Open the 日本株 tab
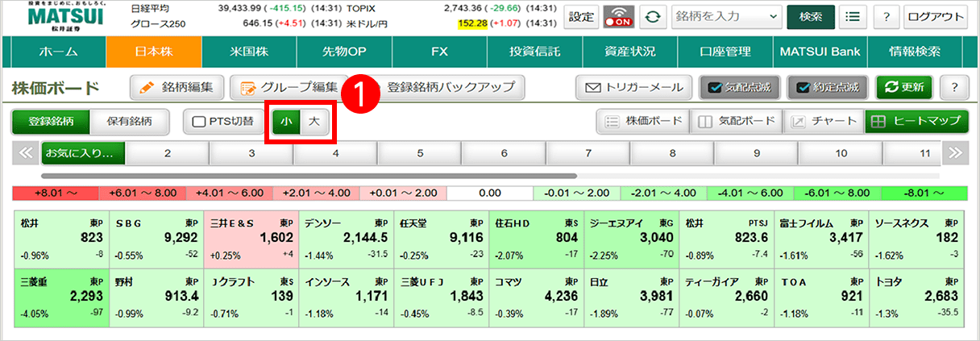980x341 pixels. coord(153,52)
